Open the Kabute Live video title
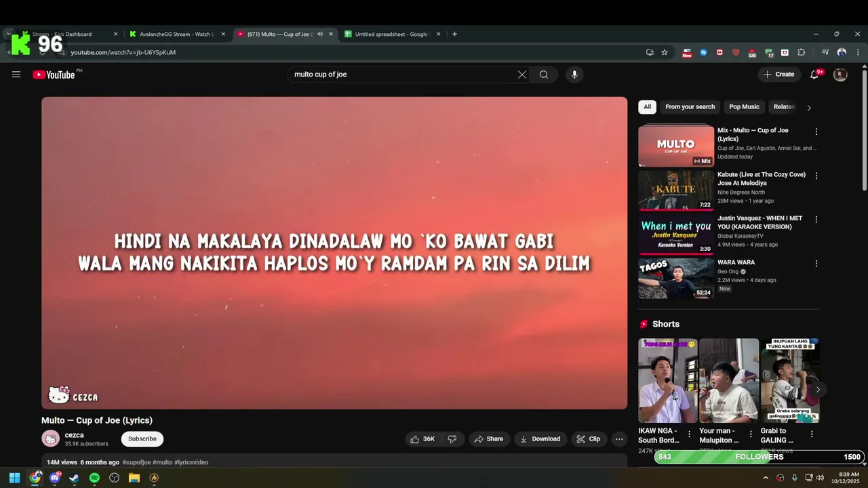 point(762,179)
